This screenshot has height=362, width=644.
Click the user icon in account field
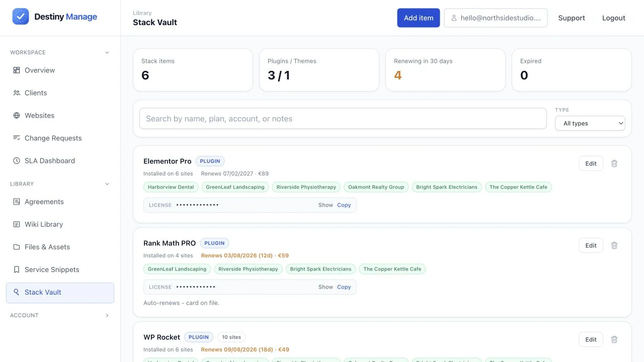[454, 18]
